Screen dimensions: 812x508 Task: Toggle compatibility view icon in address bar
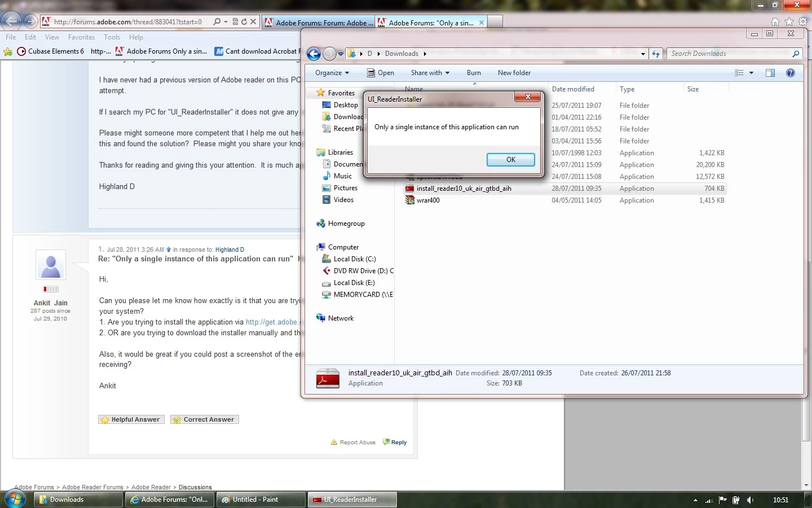click(235, 22)
